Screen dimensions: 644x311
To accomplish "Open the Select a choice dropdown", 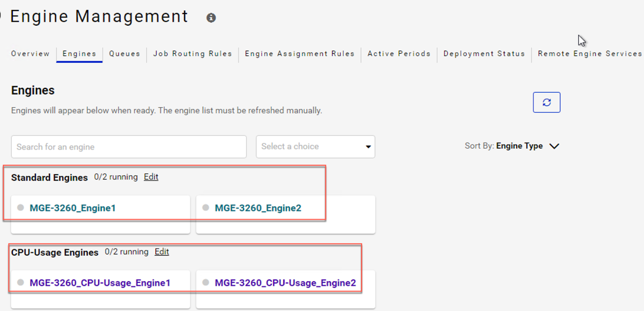I will click(x=316, y=146).
